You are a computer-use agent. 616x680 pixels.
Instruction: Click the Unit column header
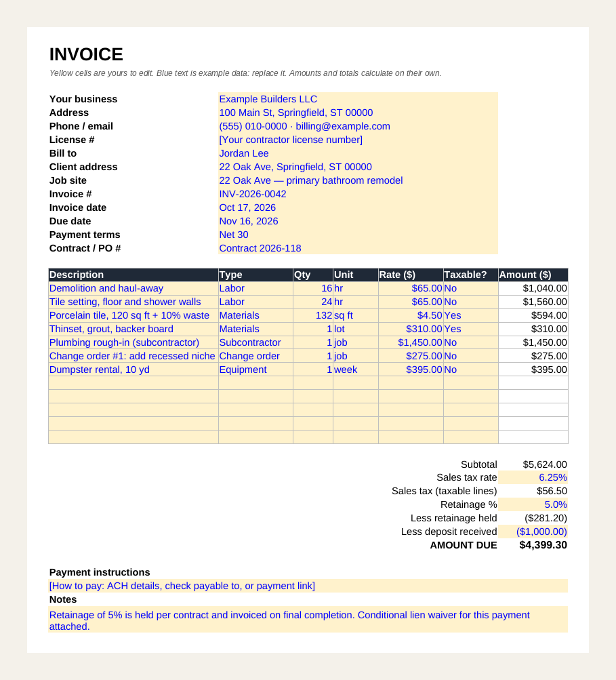tap(356, 275)
